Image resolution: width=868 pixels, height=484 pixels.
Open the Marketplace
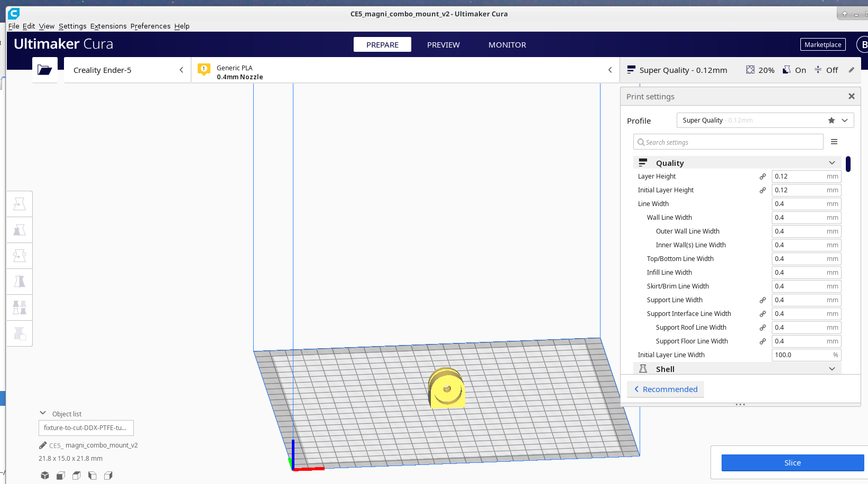click(x=823, y=44)
